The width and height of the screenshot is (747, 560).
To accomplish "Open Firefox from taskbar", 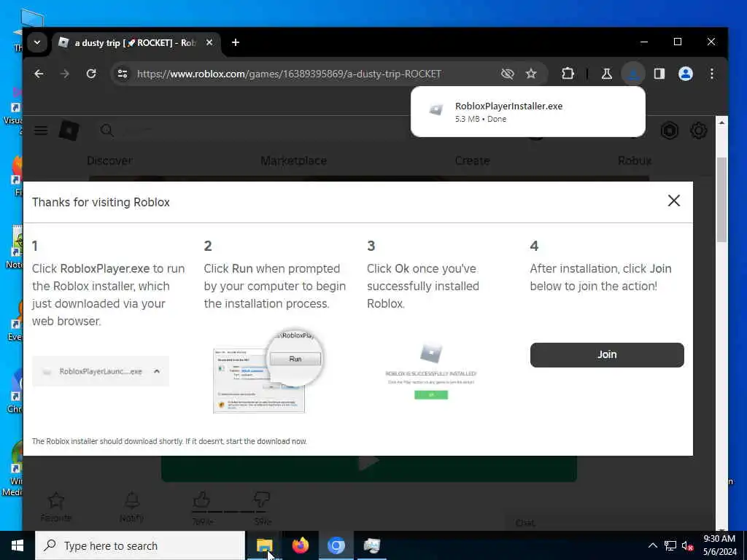I will [300, 545].
